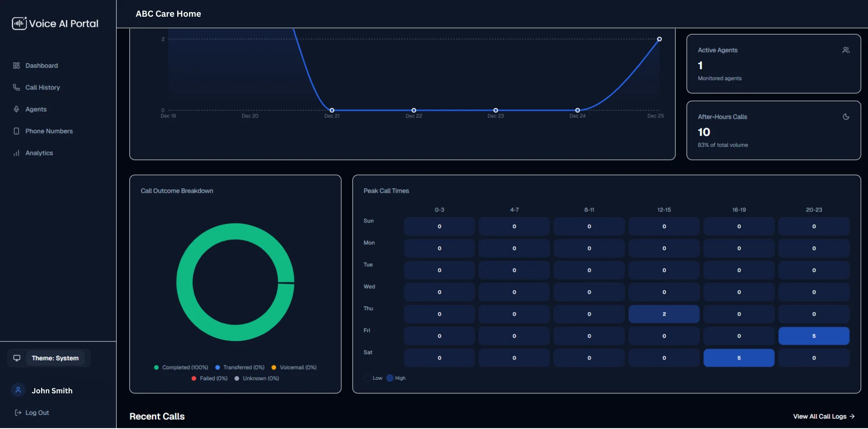Click the Analytics bar chart icon
This screenshot has width=868, height=429.
click(x=16, y=153)
